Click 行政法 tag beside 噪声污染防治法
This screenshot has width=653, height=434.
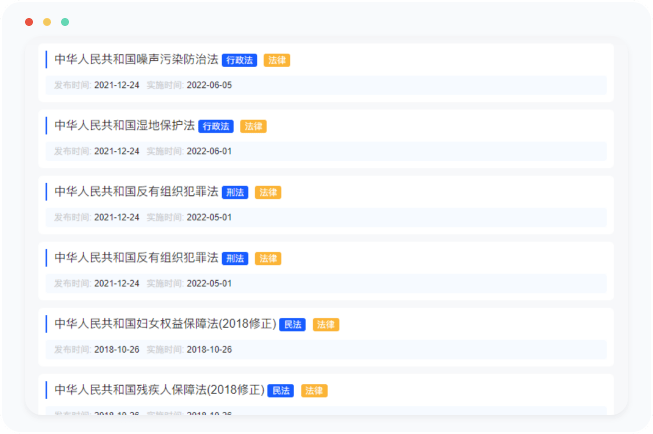tap(239, 60)
